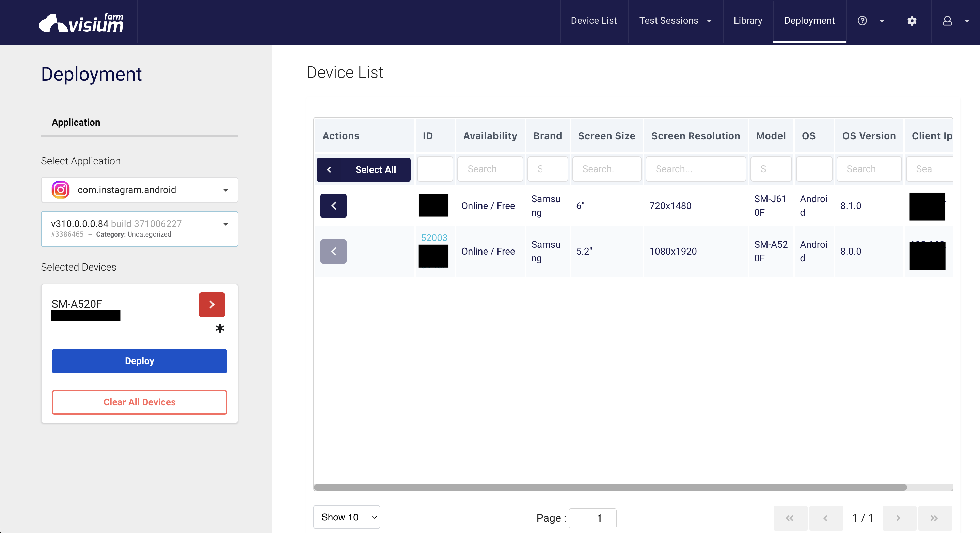Screen dimensions: 980x533
Task: Go to the Library page
Action: (747, 20)
